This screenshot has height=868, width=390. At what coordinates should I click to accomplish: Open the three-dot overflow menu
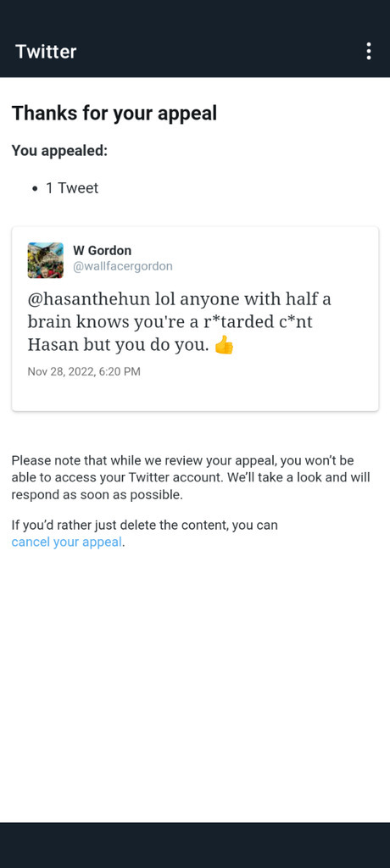click(369, 52)
